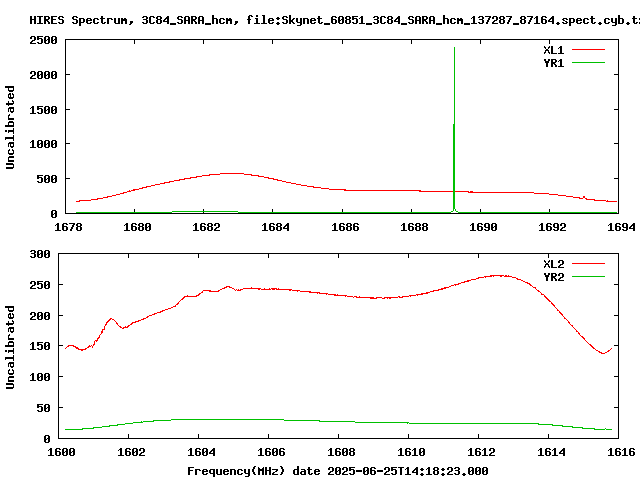Click the XL2 small bump near 1601.5 MHz
The width and height of the screenshot is (640, 480).
pyautogui.click(x=111, y=319)
